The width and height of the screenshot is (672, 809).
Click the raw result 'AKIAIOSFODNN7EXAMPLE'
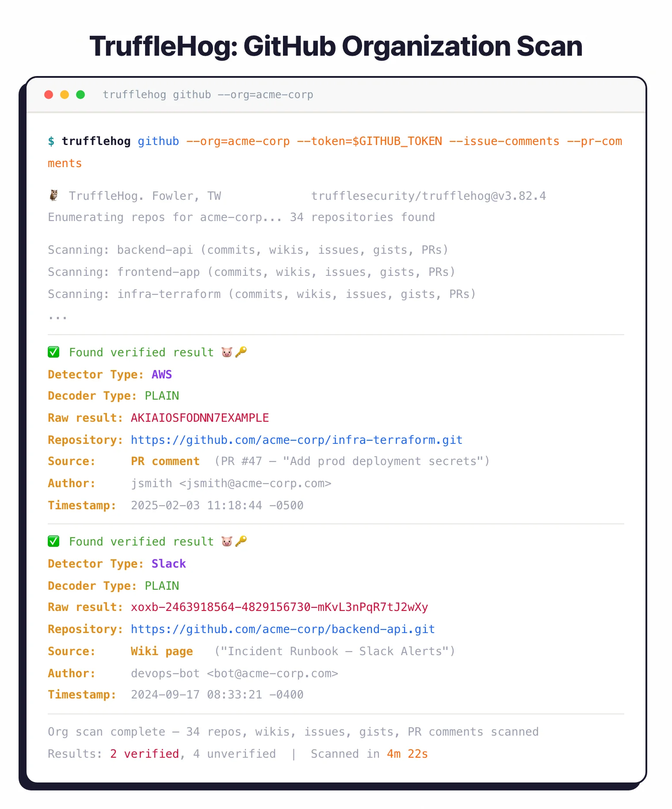coord(200,418)
